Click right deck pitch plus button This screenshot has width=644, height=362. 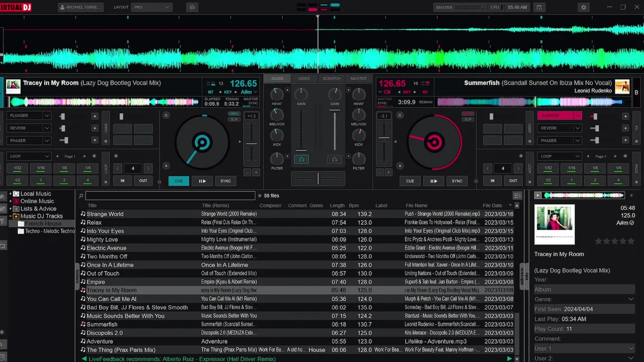click(x=389, y=172)
